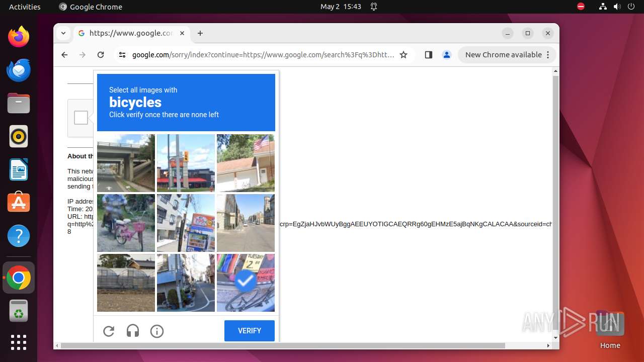Viewport: 644px width, 362px height.
Task: Open the New Chrome available menu
Action: point(507,55)
